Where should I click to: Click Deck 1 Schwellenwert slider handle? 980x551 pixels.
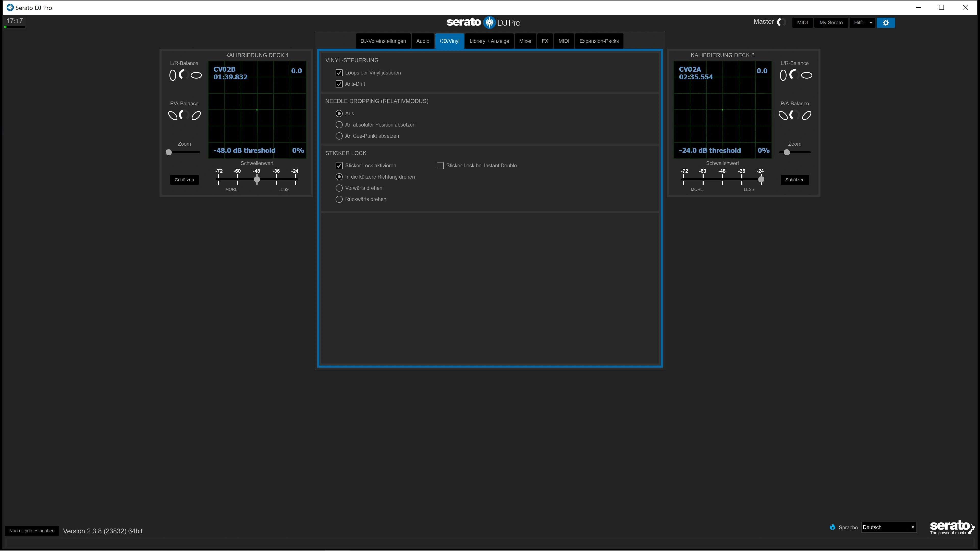tap(257, 180)
